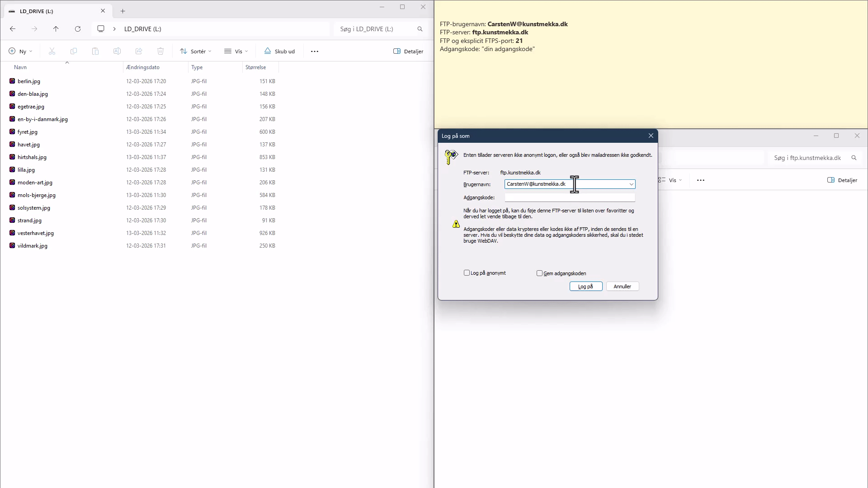Close the Log på som dialog
Viewport: 868px width, 488px height.
651,136
